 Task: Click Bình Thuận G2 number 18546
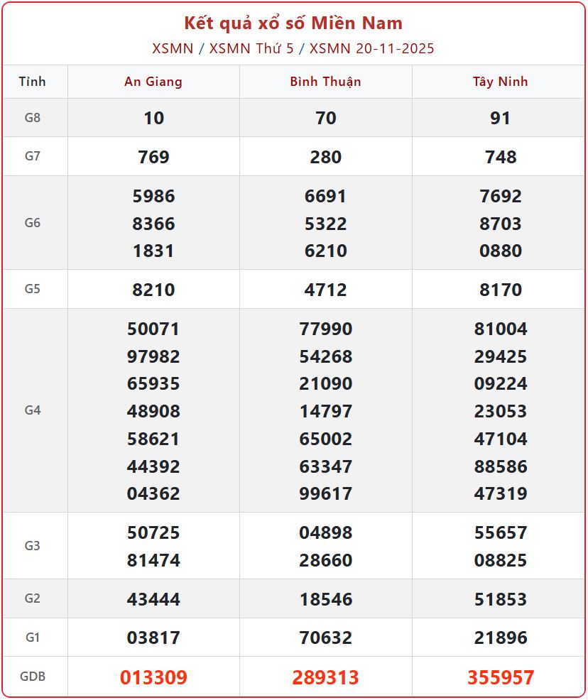click(325, 599)
